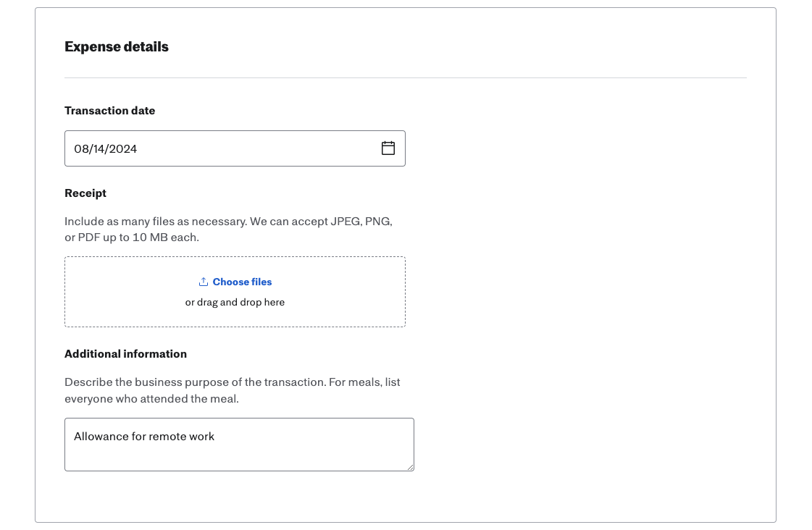
Task: Click the Transaction date label
Action: (x=110, y=110)
